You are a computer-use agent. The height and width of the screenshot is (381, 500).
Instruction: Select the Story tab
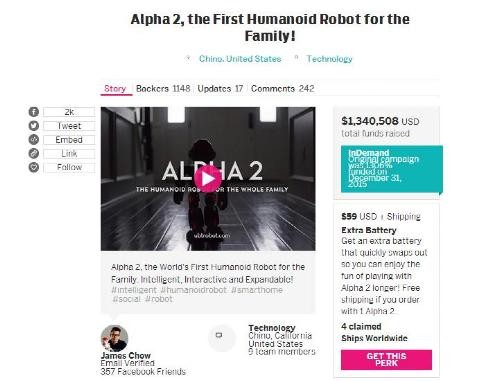(115, 89)
